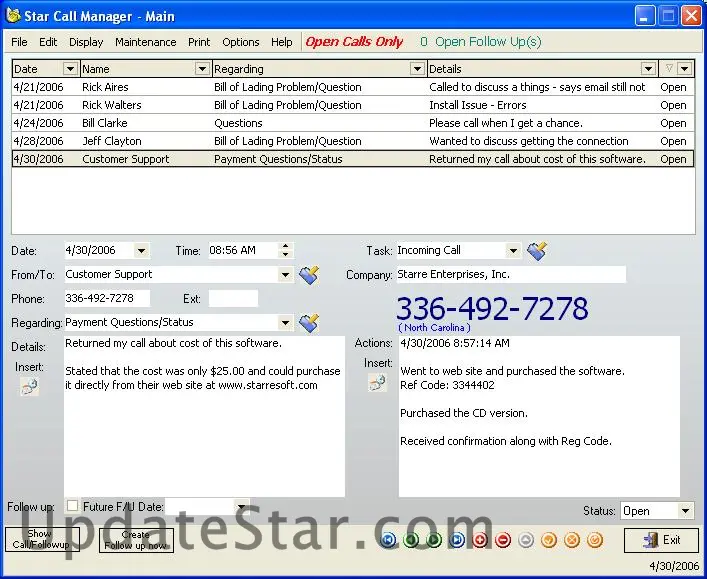Click the edit icon beside From/To field
This screenshot has width=707, height=579.
[309, 275]
